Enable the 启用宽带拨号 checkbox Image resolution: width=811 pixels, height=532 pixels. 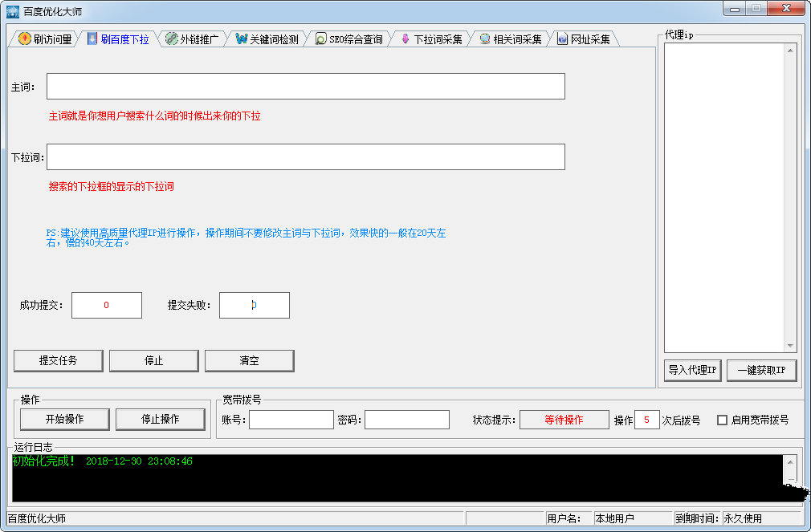pos(722,420)
